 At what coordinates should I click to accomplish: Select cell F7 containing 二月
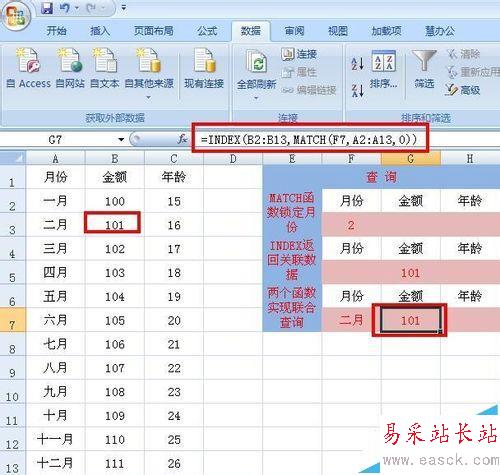[x=351, y=320]
